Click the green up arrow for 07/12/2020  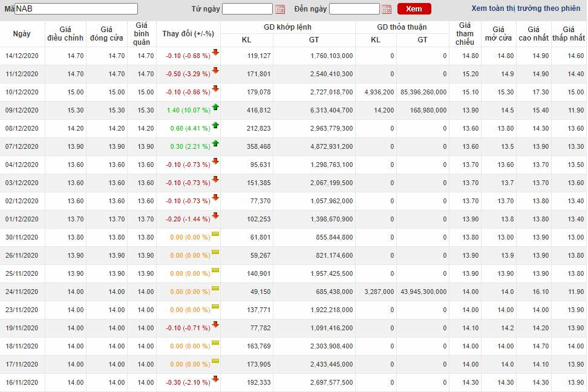click(215, 143)
